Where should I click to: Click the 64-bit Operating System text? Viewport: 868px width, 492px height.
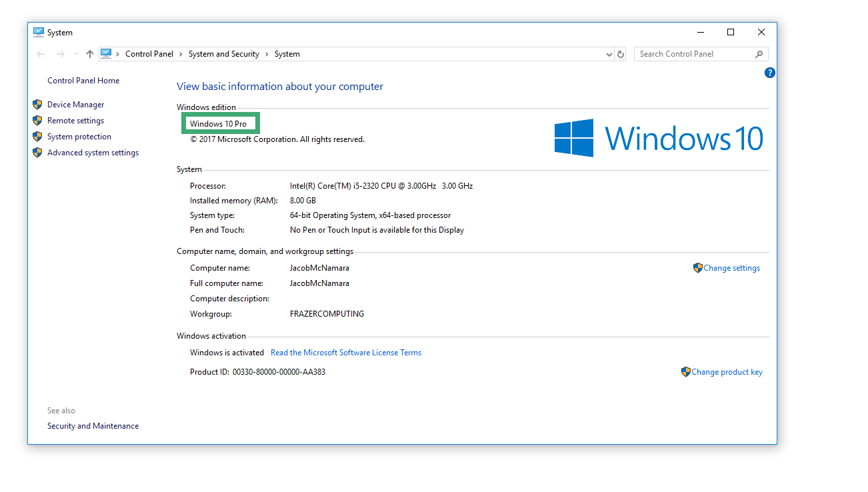[x=371, y=215]
